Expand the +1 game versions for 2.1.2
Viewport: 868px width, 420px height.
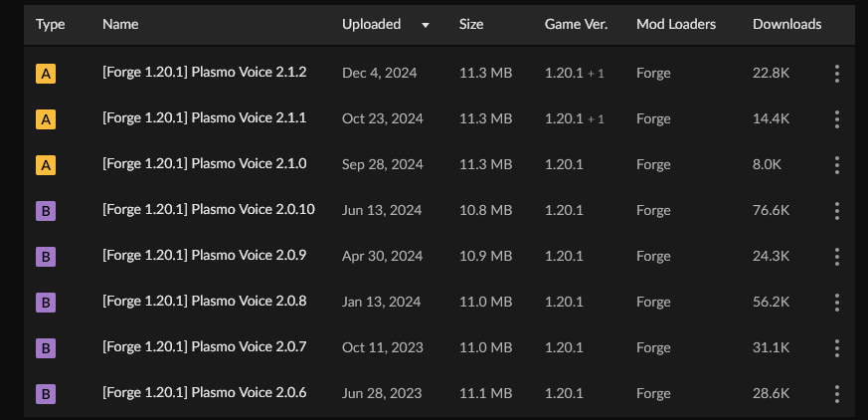point(596,73)
